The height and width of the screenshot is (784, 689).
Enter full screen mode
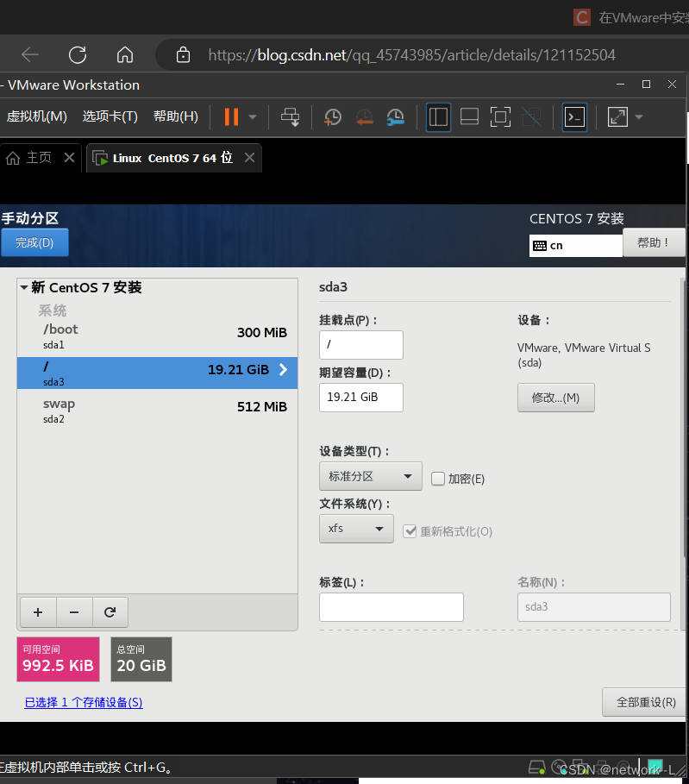[x=500, y=117]
